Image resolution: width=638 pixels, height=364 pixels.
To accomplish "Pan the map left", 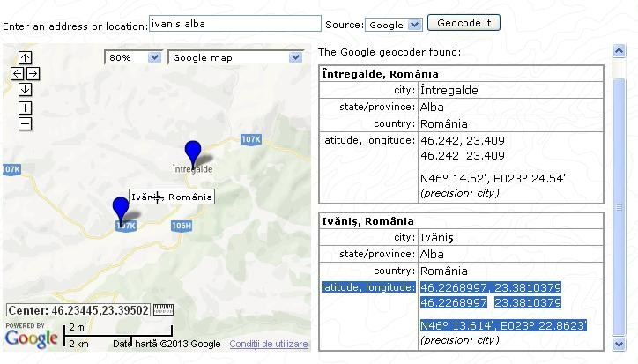I will [x=18, y=74].
